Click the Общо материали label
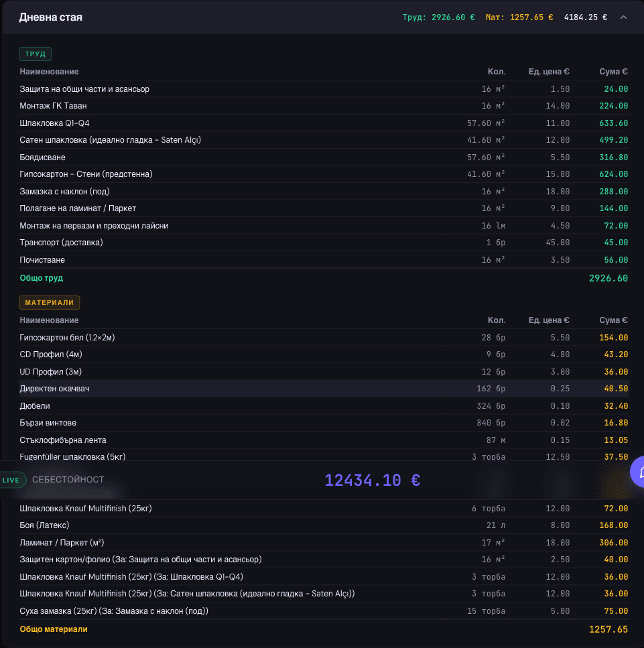 point(54,629)
